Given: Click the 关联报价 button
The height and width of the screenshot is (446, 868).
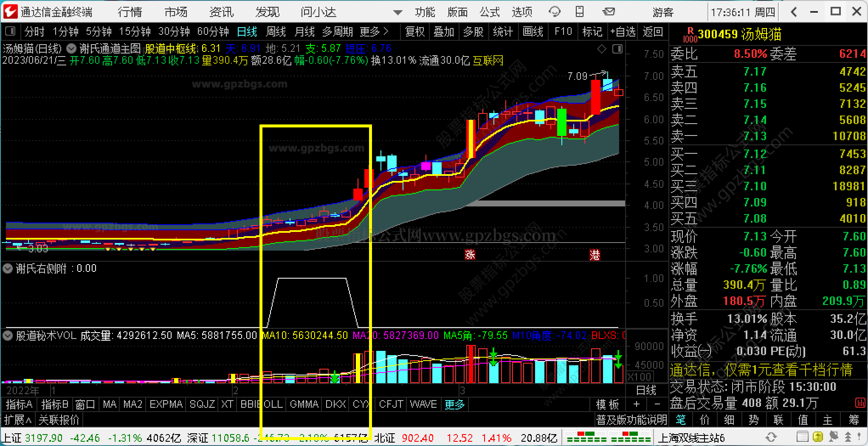Looking at the screenshot, I should point(59,420).
